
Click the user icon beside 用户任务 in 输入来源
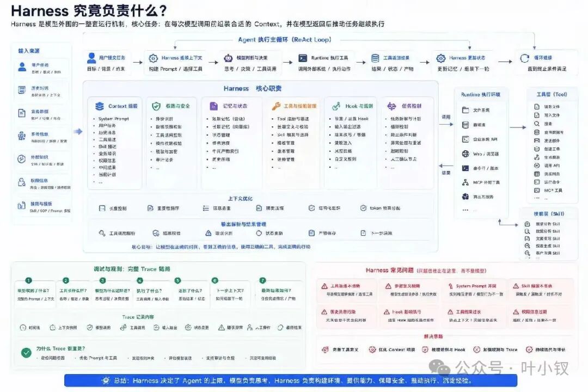tap(22, 67)
